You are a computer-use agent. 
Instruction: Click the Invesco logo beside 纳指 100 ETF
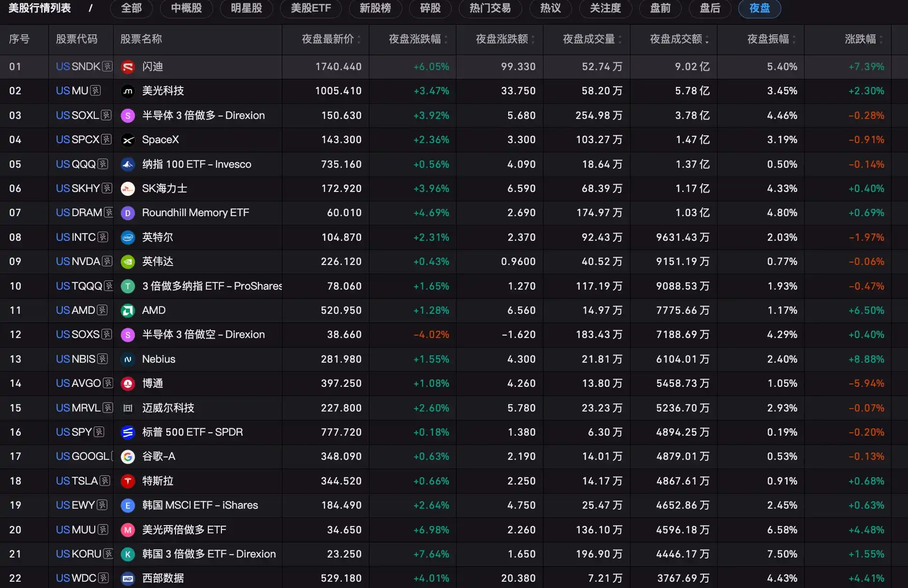[128, 164]
